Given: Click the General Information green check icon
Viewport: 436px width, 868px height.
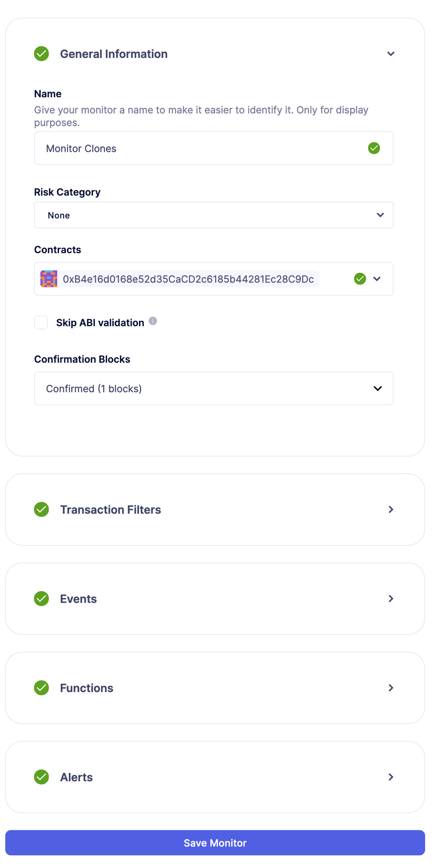Looking at the screenshot, I should point(41,54).
